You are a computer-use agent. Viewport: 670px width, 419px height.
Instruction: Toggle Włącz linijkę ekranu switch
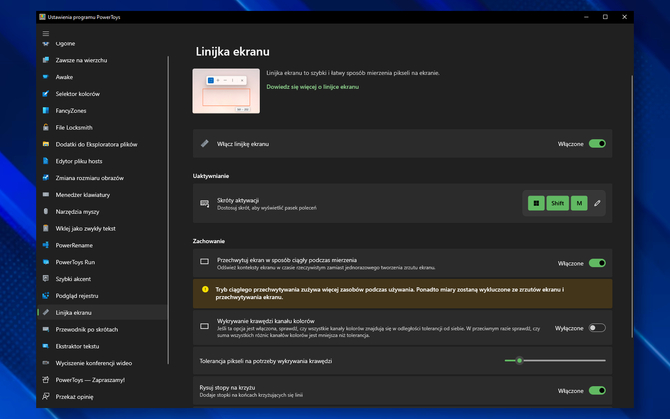click(597, 144)
